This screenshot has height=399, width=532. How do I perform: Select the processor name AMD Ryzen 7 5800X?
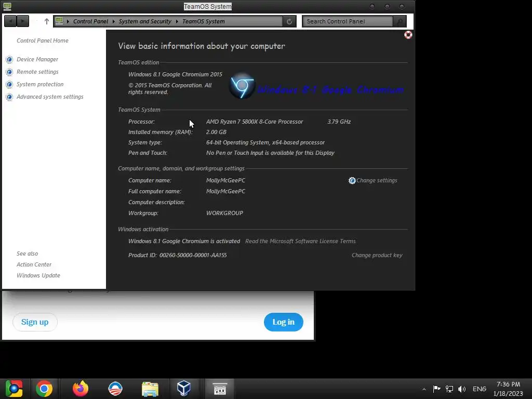(x=255, y=122)
